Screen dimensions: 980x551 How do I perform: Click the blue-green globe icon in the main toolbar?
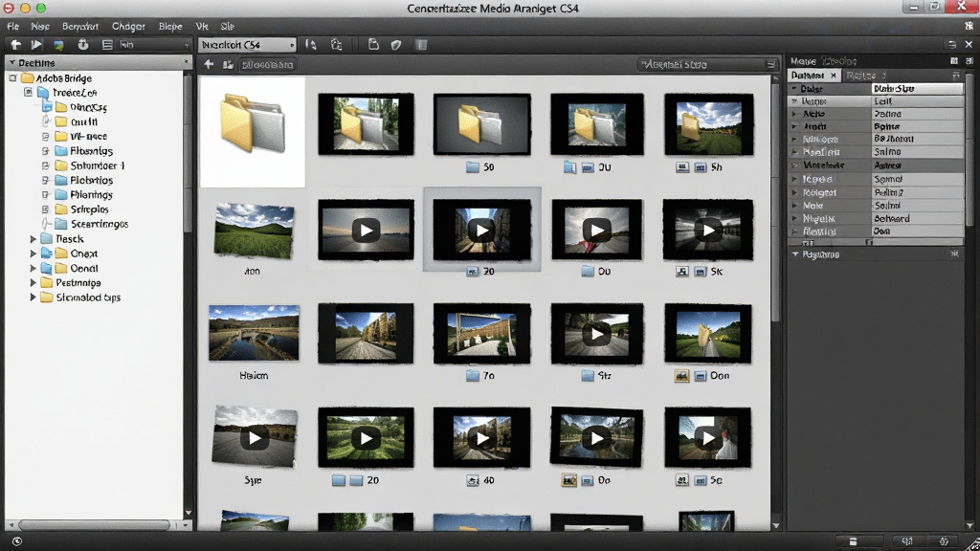tap(58, 44)
